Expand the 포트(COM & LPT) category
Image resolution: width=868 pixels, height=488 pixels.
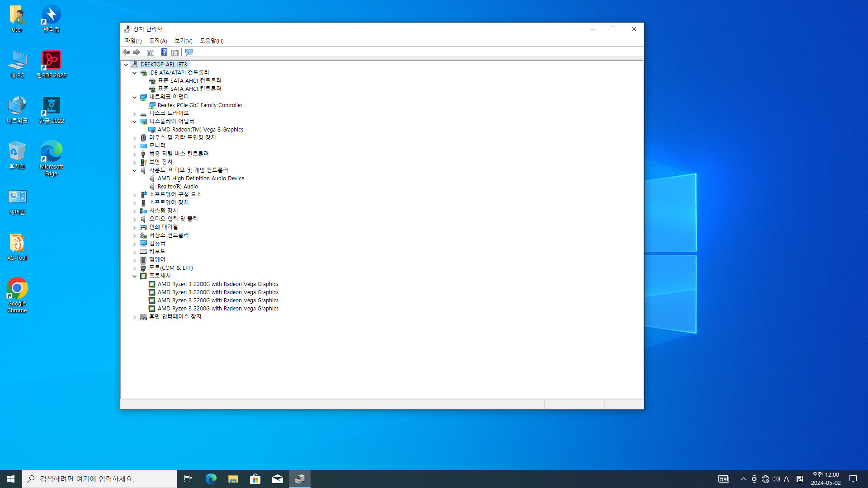tap(134, 268)
